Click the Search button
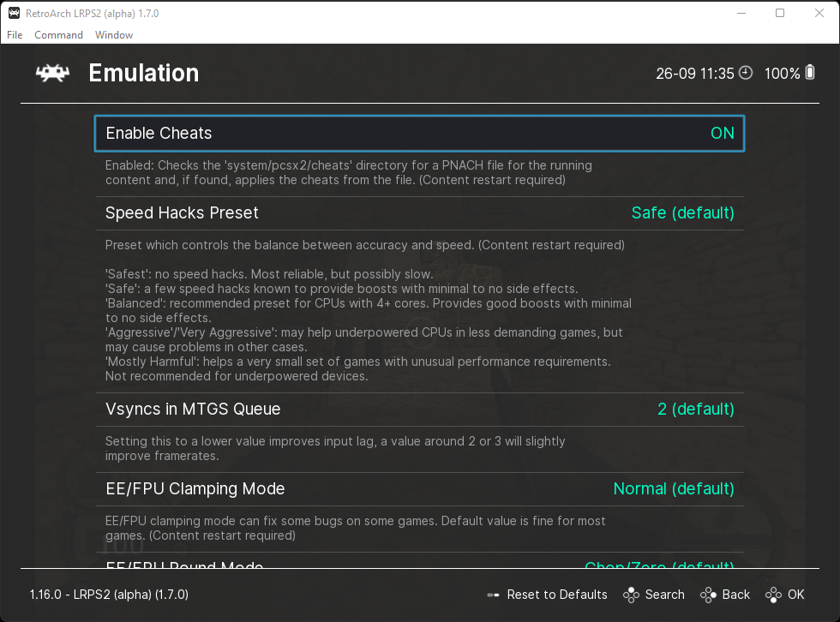840x622 pixels. tap(653, 595)
